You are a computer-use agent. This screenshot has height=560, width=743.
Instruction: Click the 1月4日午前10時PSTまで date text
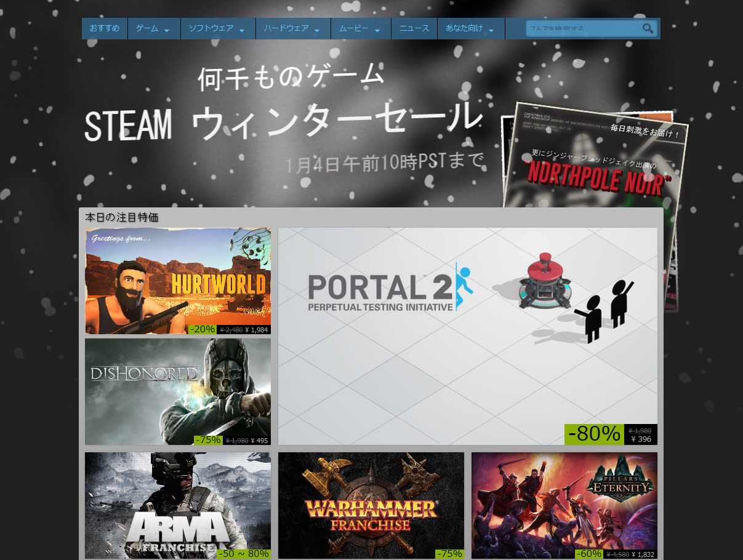385,163
